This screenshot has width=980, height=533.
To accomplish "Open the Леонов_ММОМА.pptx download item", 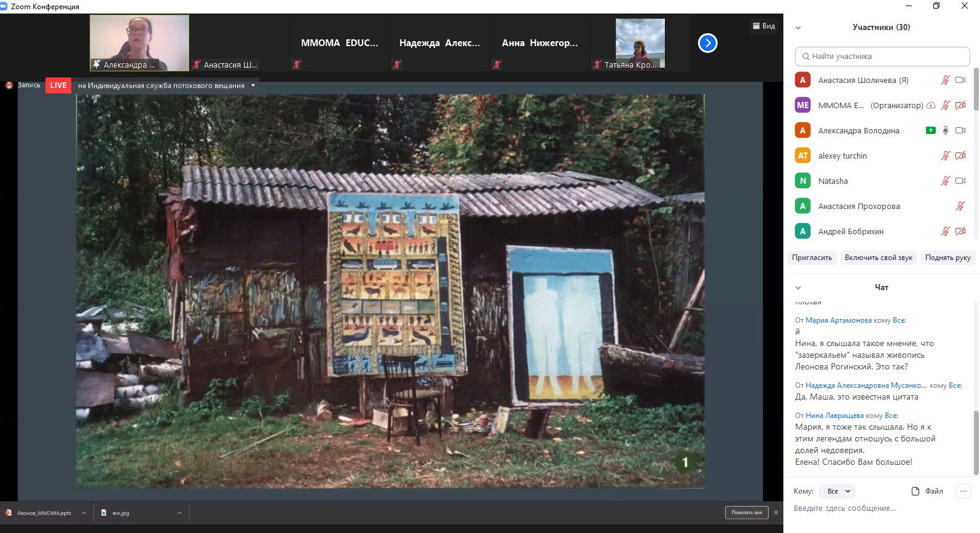I will tap(43, 513).
